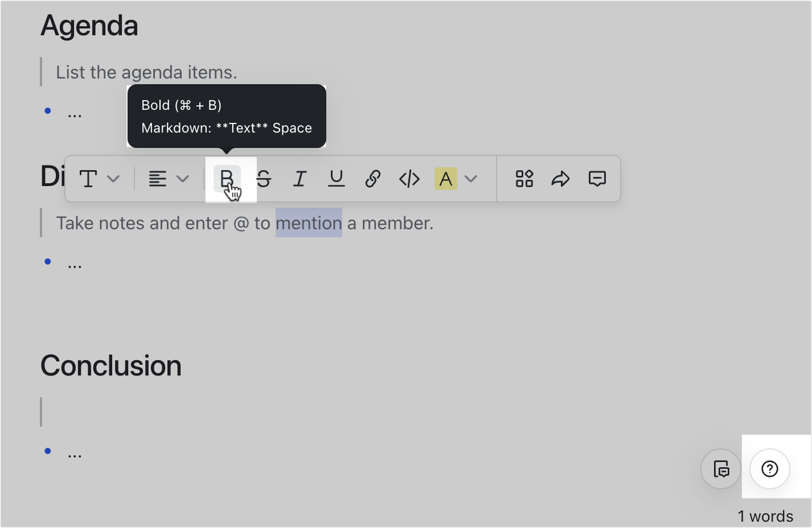Select the Agenda heading
The height and width of the screenshot is (528, 812).
[89, 25]
